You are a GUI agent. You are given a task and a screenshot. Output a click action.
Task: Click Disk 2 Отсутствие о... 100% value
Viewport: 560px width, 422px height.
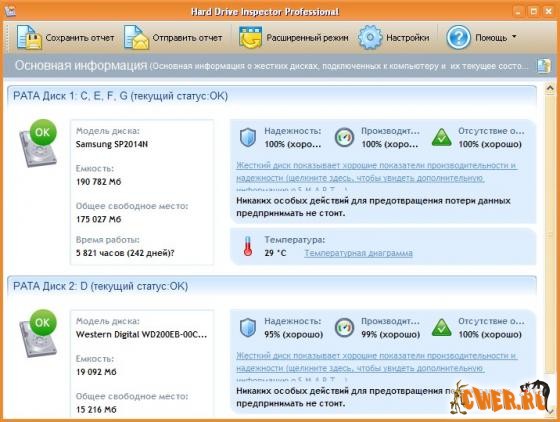coord(490,335)
